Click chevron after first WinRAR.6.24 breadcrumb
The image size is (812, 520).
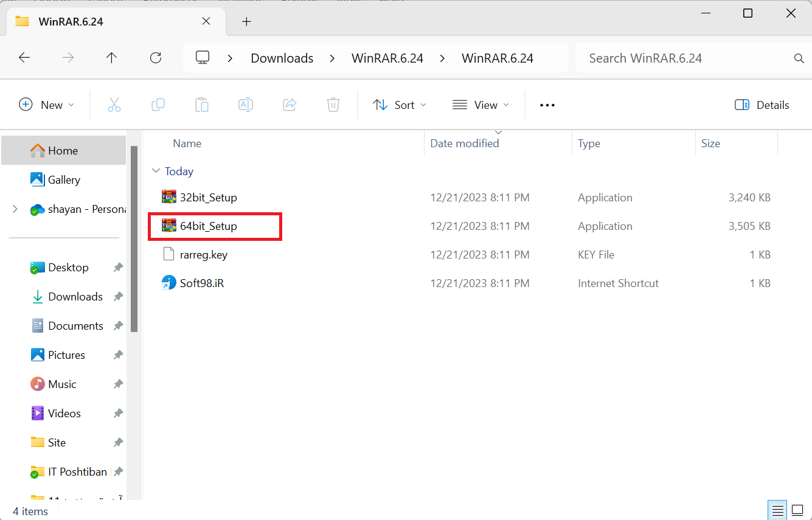coord(442,58)
